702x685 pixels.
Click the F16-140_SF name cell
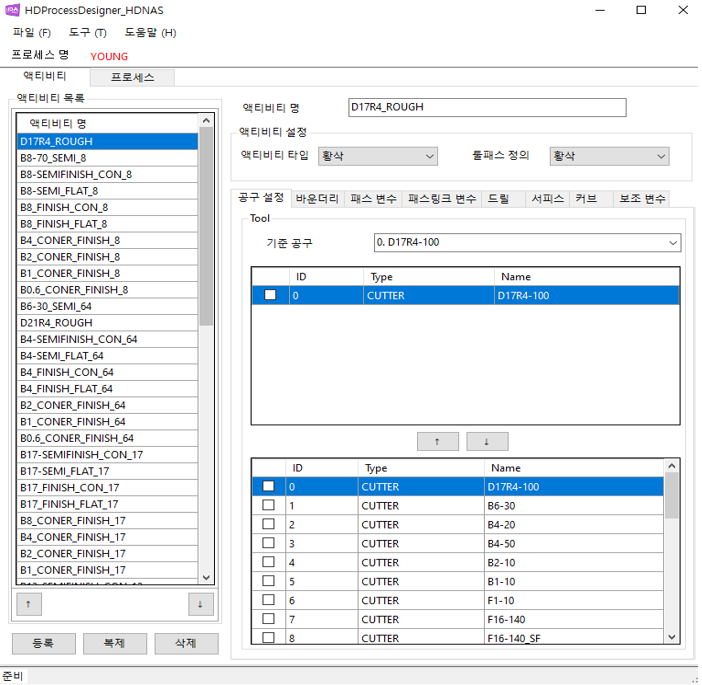click(574, 638)
